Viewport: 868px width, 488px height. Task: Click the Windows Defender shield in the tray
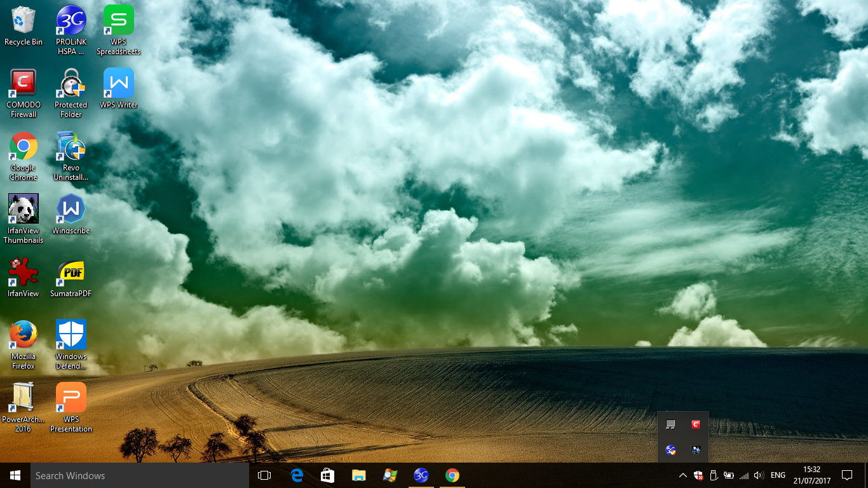698,475
